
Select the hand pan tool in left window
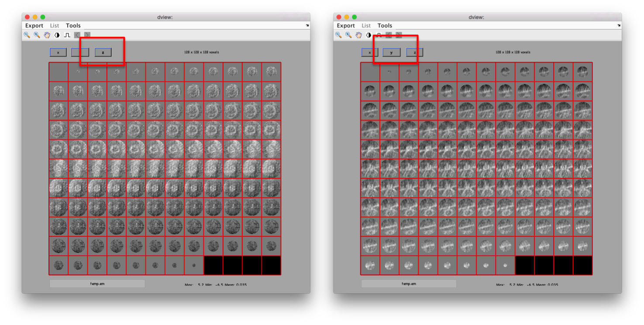pos(47,35)
